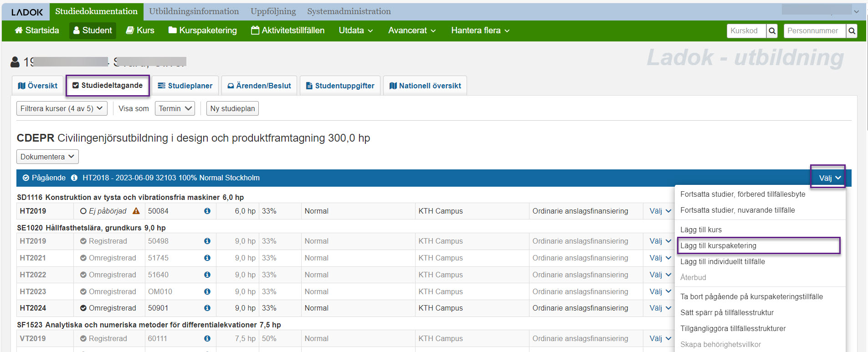Click the Kurskod search magnifier icon

coord(772,31)
